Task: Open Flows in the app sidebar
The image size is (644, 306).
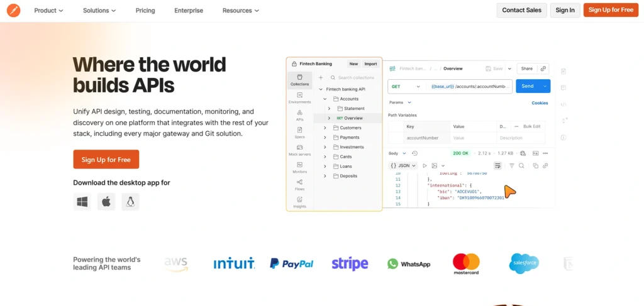Action: point(299,185)
